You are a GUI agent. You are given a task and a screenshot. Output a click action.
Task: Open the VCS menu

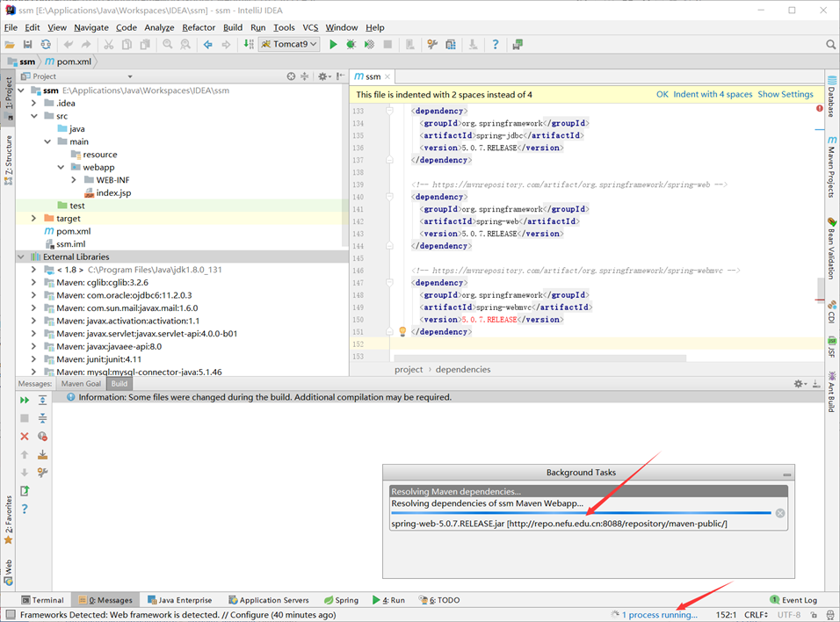point(310,27)
